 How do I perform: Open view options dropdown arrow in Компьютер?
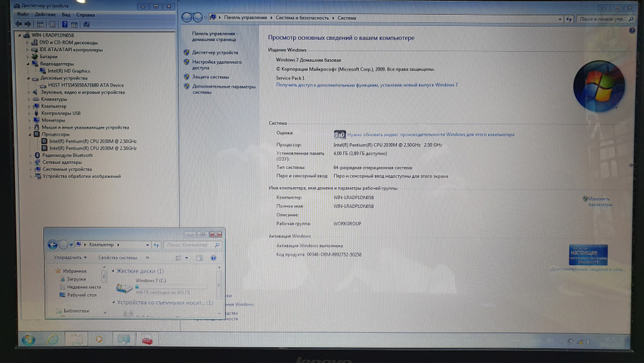point(187,258)
